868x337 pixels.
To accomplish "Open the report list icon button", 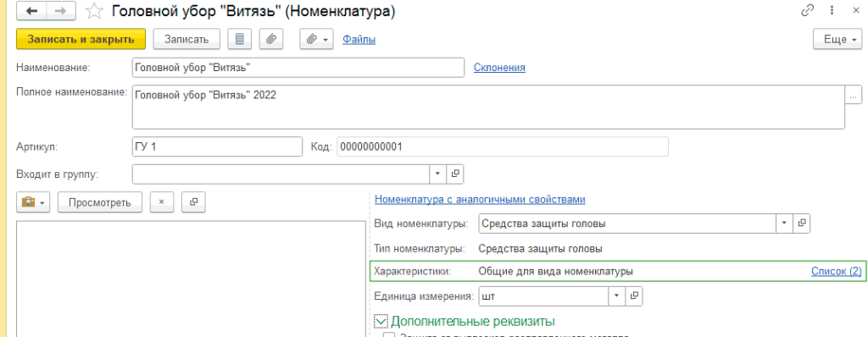I will click(240, 39).
